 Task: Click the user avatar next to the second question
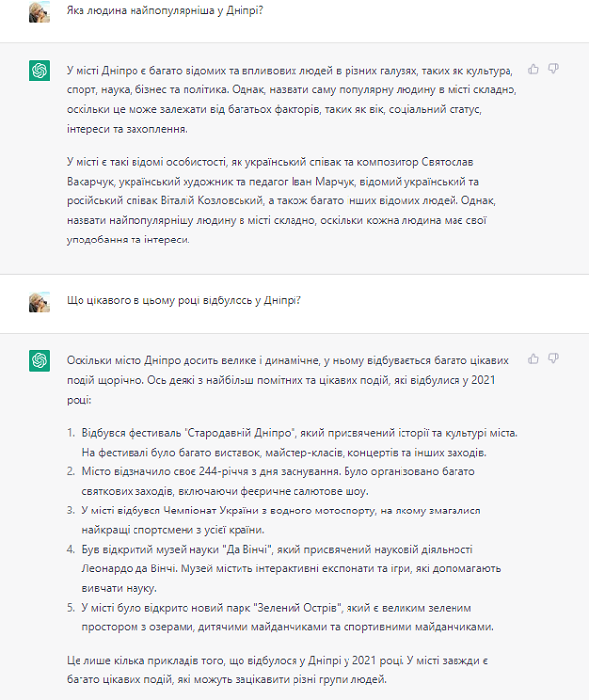(x=40, y=300)
